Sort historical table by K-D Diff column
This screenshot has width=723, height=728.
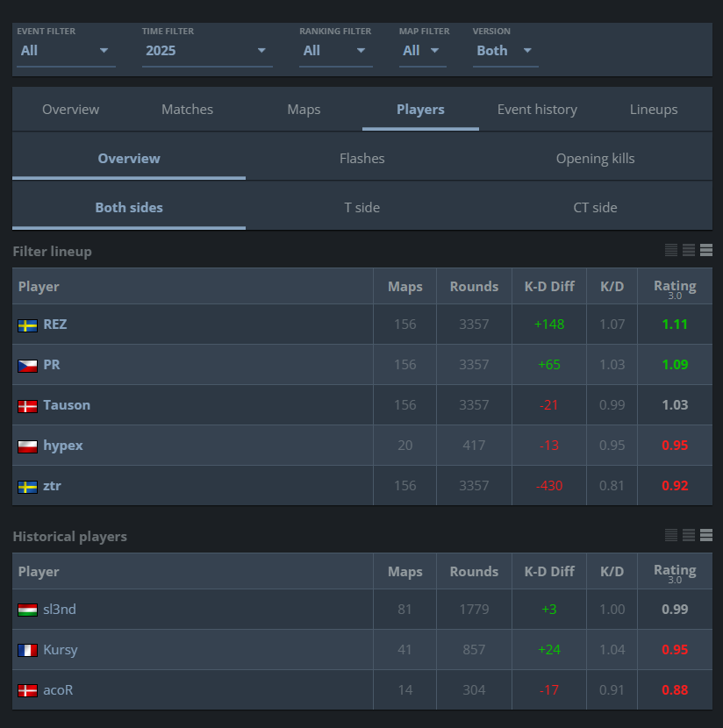coord(549,572)
